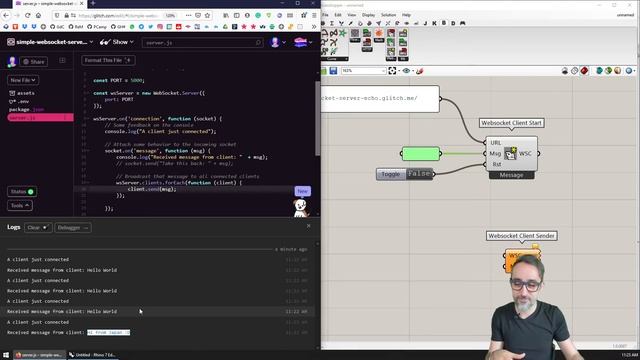The image size is (640, 360).
Task: Open the assets item
Action: click(22, 93)
